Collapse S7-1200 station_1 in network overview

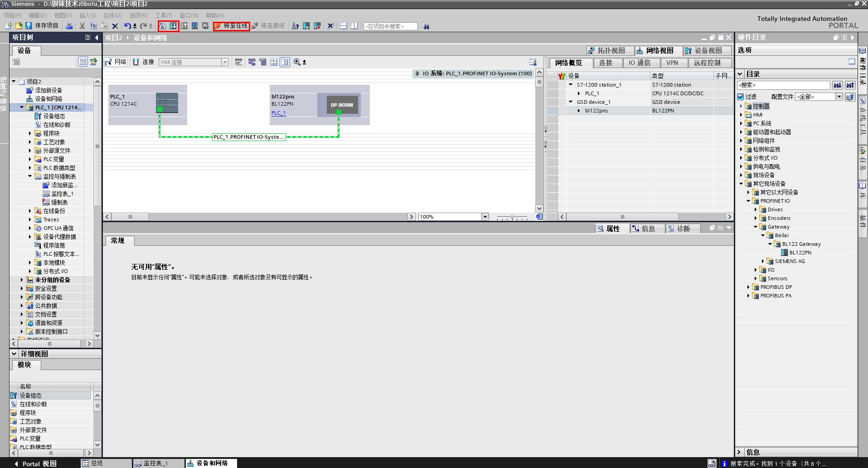click(571, 84)
